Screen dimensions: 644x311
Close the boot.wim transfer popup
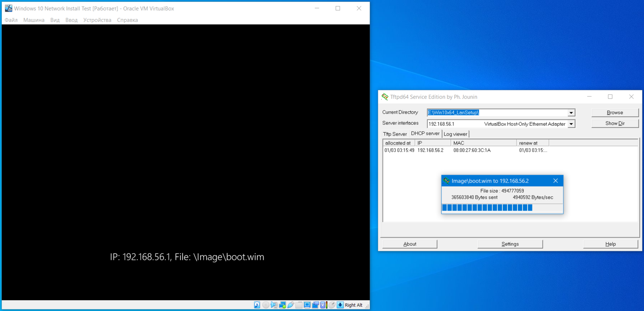pyautogui.click(x=556, y=181)
